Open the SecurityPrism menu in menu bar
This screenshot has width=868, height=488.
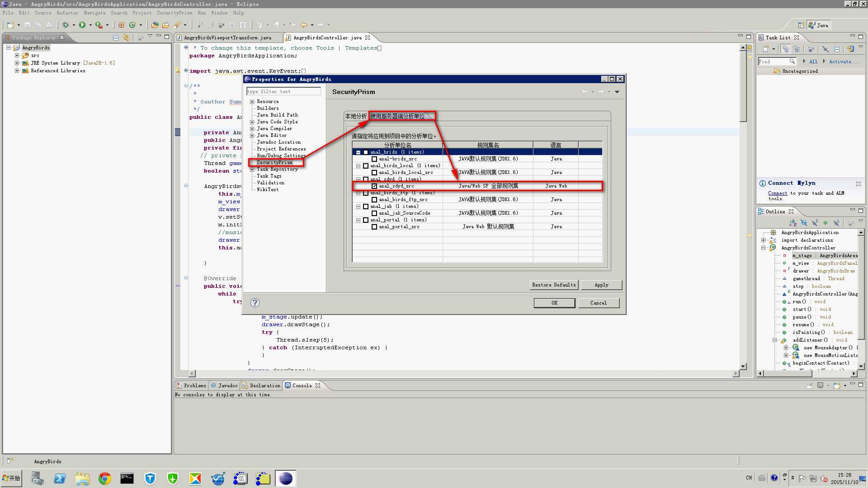coord(175,13)
